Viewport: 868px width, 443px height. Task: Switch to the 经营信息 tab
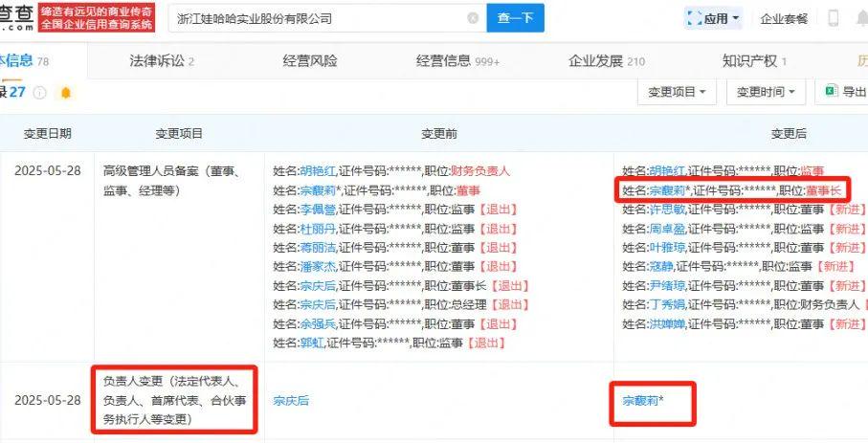(x=457, y=61)
